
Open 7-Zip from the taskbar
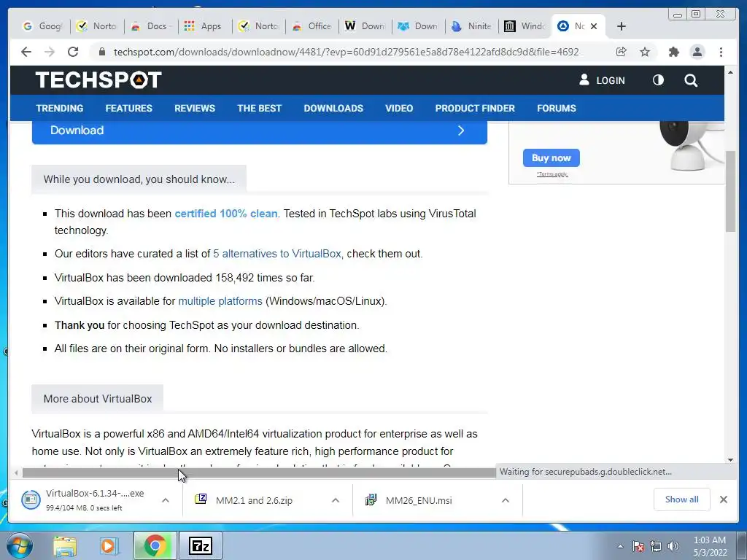tap(200, 545)
